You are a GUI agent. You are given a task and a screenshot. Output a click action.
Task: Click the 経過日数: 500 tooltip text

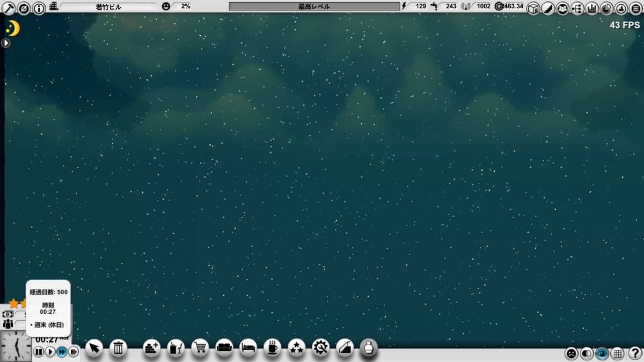[48, 292]
